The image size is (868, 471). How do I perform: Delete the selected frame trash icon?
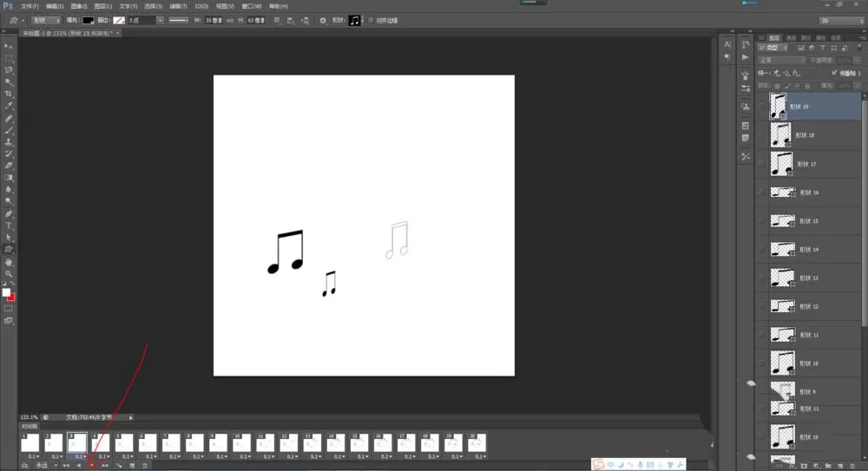[145, 466]
